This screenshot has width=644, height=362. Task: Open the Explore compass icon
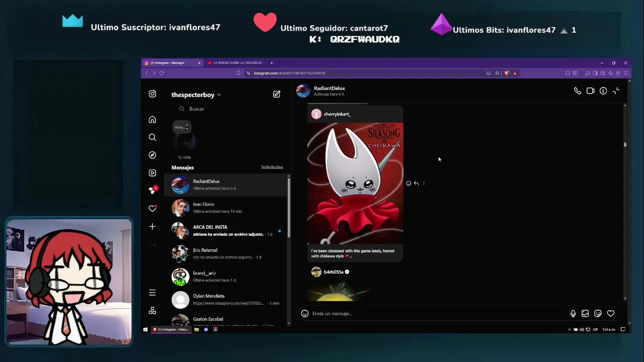point(152,155)
